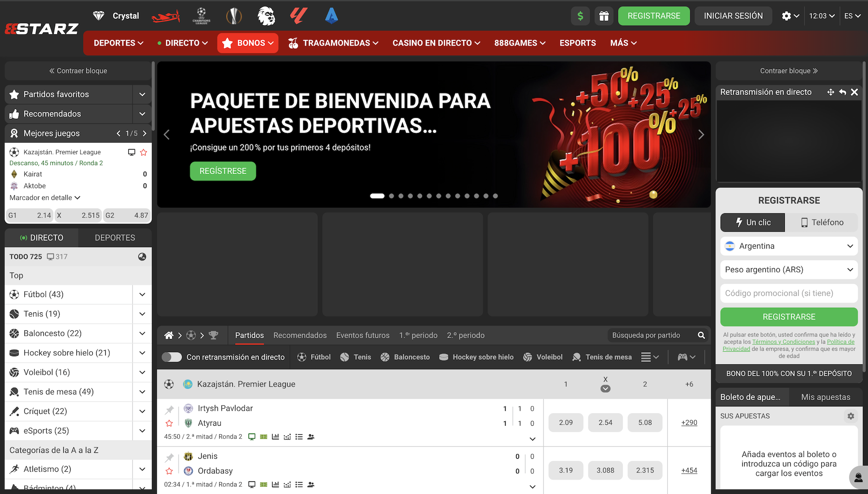Open the Champions League quick link icon

coord(201,15)
